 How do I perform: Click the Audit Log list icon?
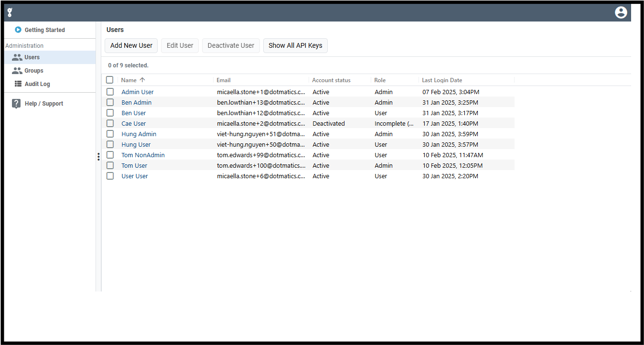[18, 84]
